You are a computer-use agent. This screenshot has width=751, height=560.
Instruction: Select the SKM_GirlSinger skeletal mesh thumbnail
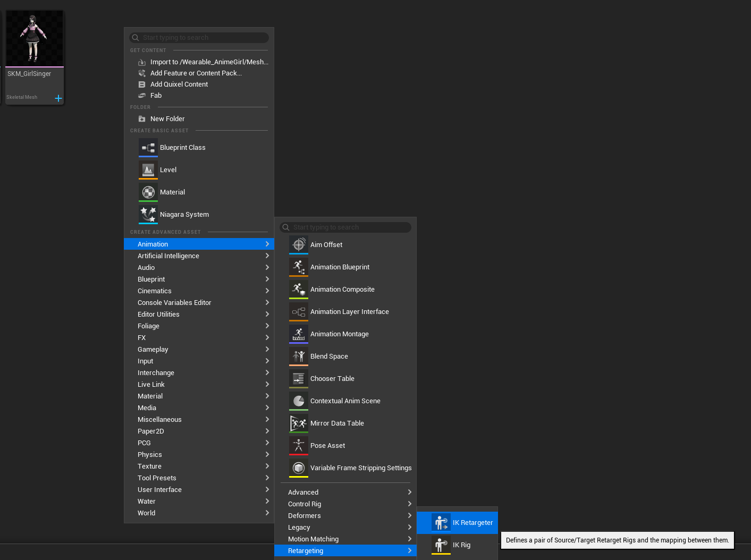(34, 39)
